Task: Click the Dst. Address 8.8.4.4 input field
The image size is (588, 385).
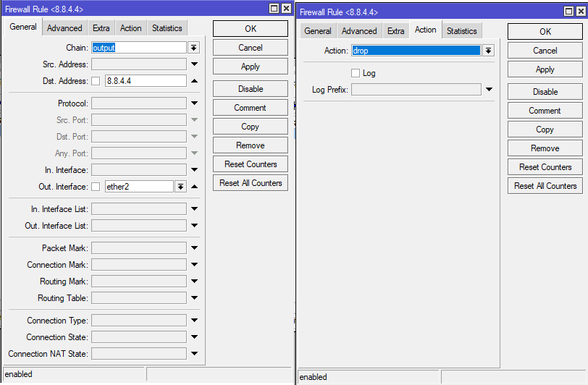Action: pyautogui.click(x=146, y=81)
